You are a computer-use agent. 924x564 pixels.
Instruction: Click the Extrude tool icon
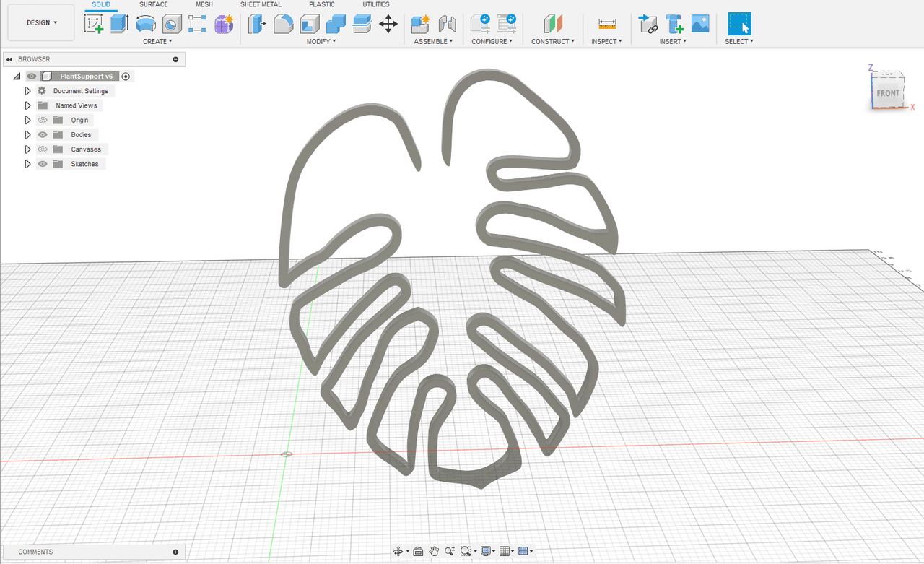[119, 24]
